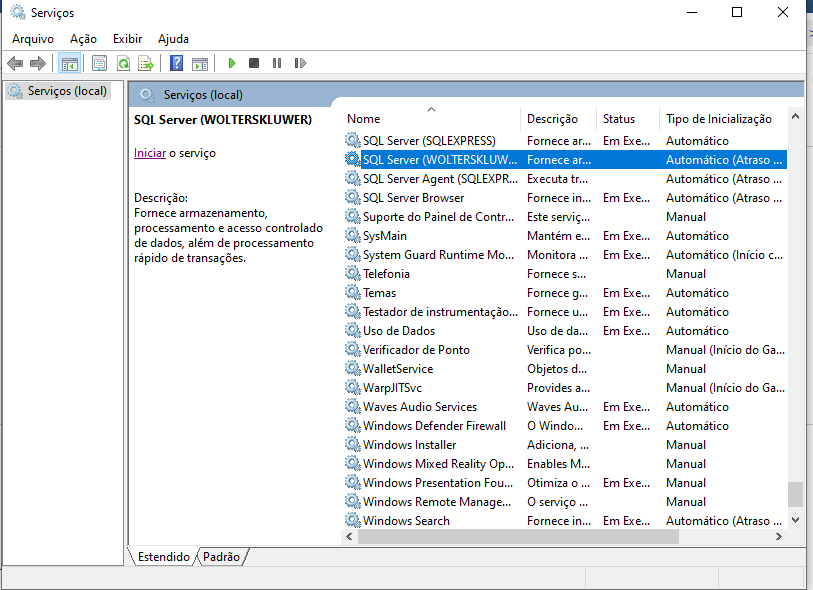813x590 pixels.
Task: Click the horizontal scrollbar thumb
Action: (518, 537)
